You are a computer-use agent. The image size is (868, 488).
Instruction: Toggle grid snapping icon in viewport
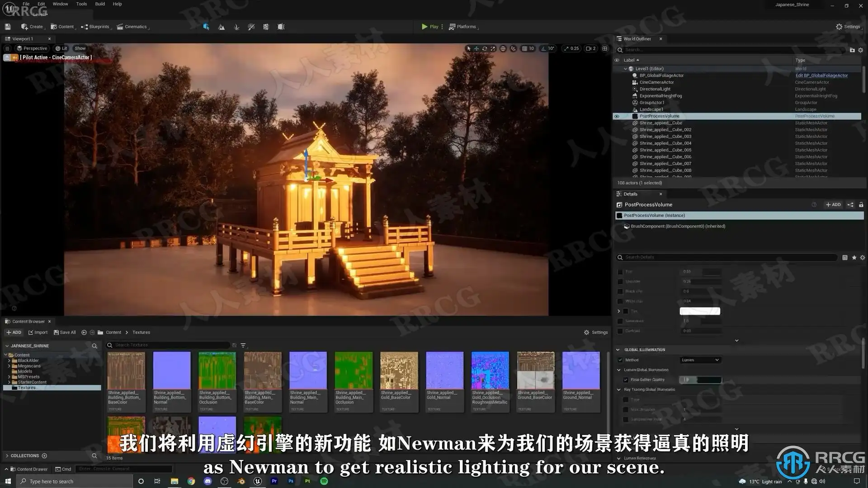(x=524, y=48)
